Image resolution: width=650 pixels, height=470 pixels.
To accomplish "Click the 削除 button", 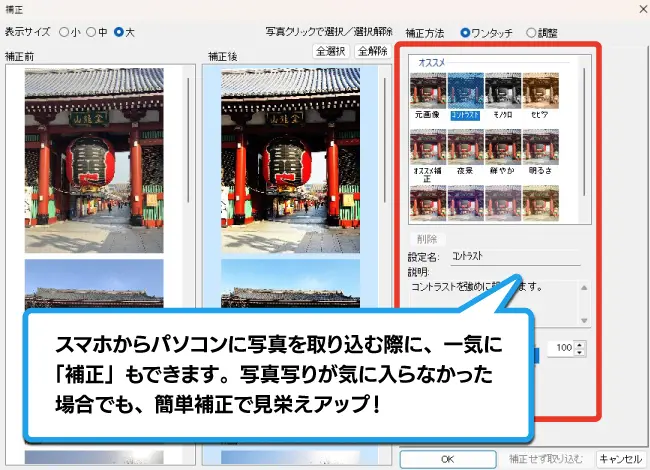I will (427, 239).
